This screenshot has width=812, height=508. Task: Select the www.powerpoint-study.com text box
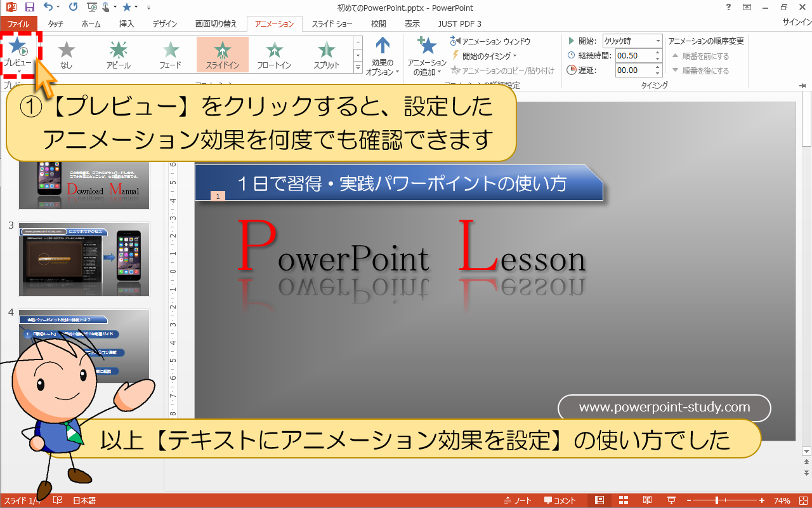pyautogui.click(x=664, y=408)
